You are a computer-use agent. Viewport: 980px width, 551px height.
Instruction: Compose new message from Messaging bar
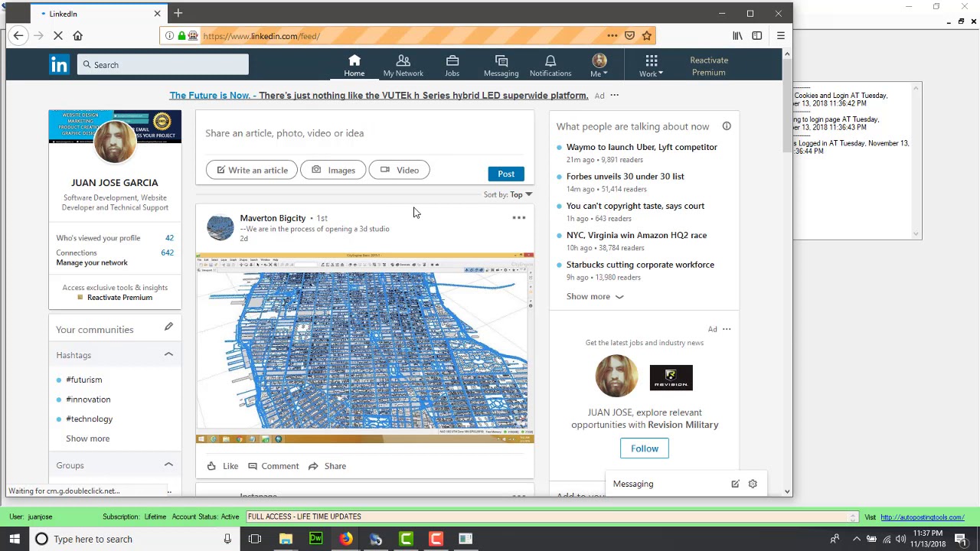coord(735,484)
